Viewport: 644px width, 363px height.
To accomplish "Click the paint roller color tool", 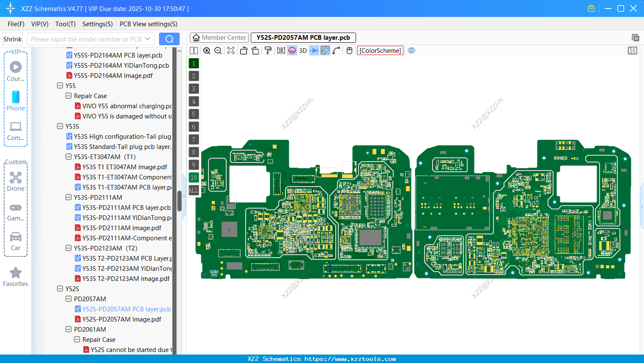I will (x=269, y=50).
